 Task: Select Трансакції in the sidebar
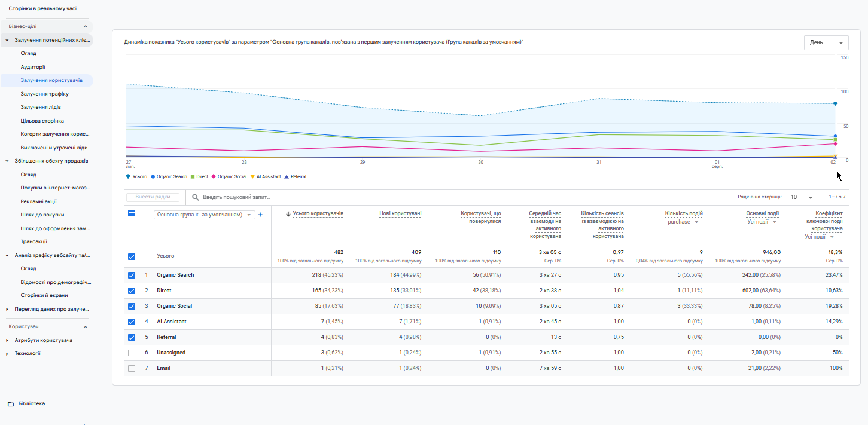pos(33,241)
